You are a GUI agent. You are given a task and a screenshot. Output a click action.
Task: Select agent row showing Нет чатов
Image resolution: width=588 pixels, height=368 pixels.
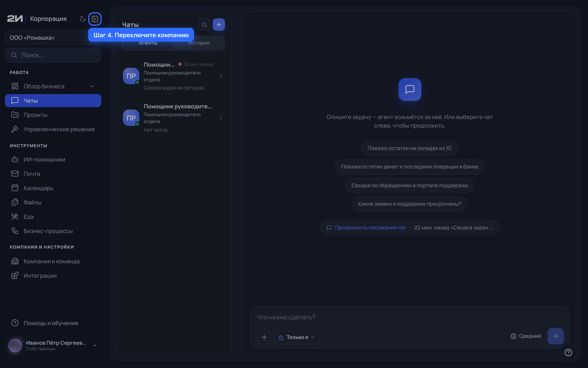[174, 118]
